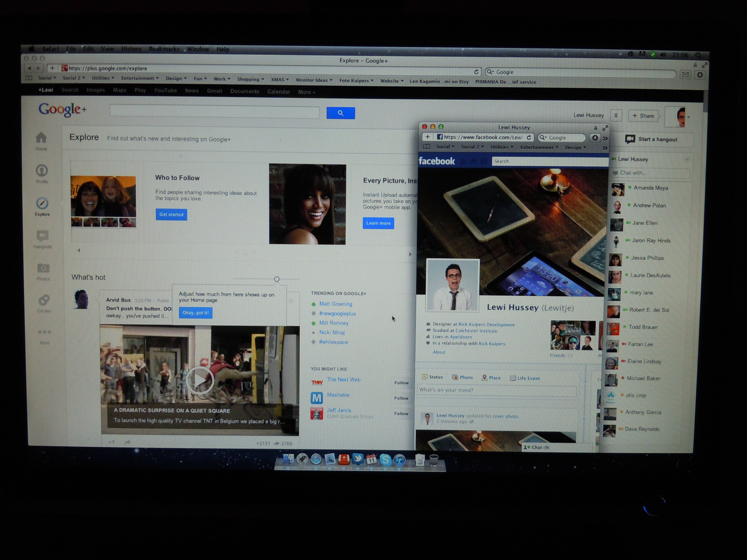
Task: Add bookmark plus button in Google+ window
Action: [52, 68]
